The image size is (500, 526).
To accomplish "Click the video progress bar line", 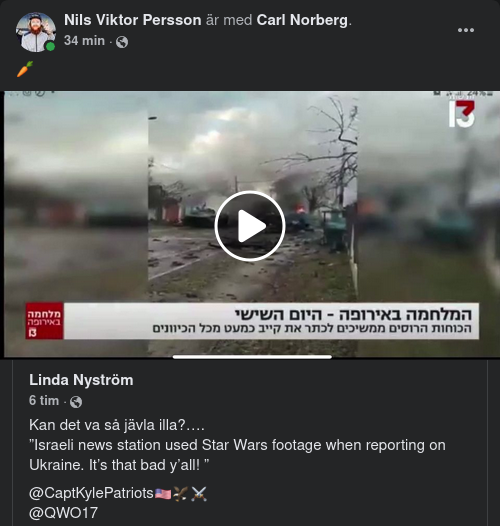I will click(x=252, y=357).
